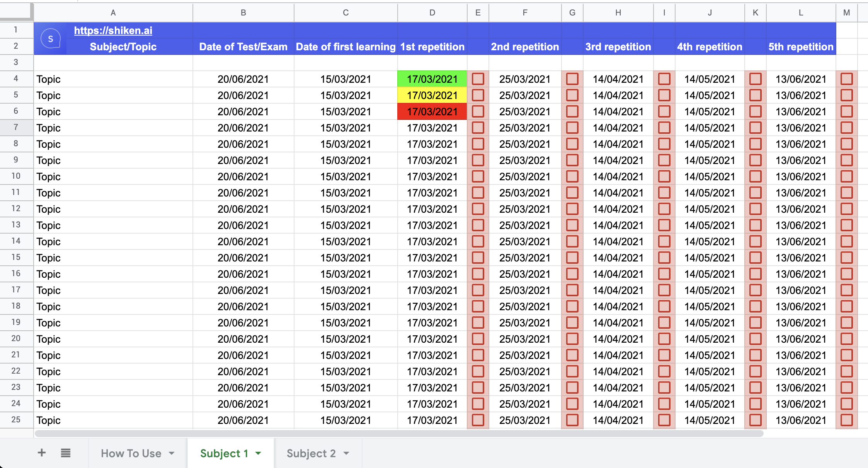Click the add new sheet plus icon
This screenshot has height=468, width=868.
pyautogui.click(x=42, y=453)
